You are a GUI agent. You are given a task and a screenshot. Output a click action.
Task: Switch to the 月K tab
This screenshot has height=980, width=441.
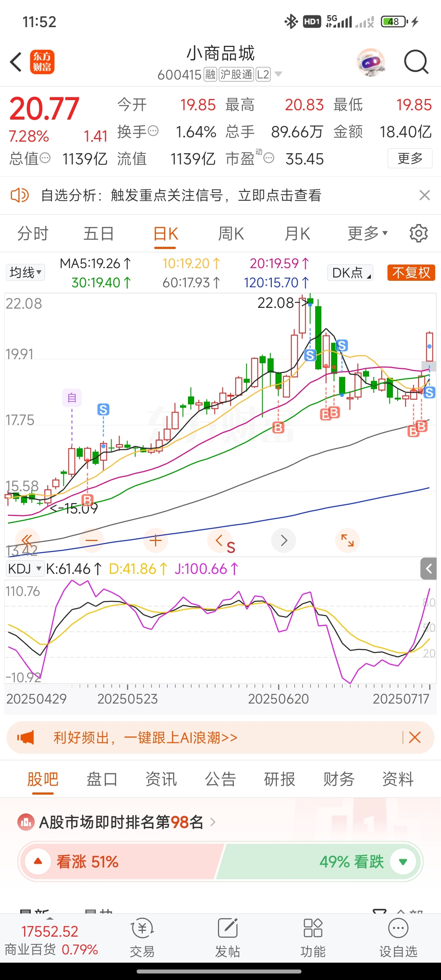(x=297, y=233)
